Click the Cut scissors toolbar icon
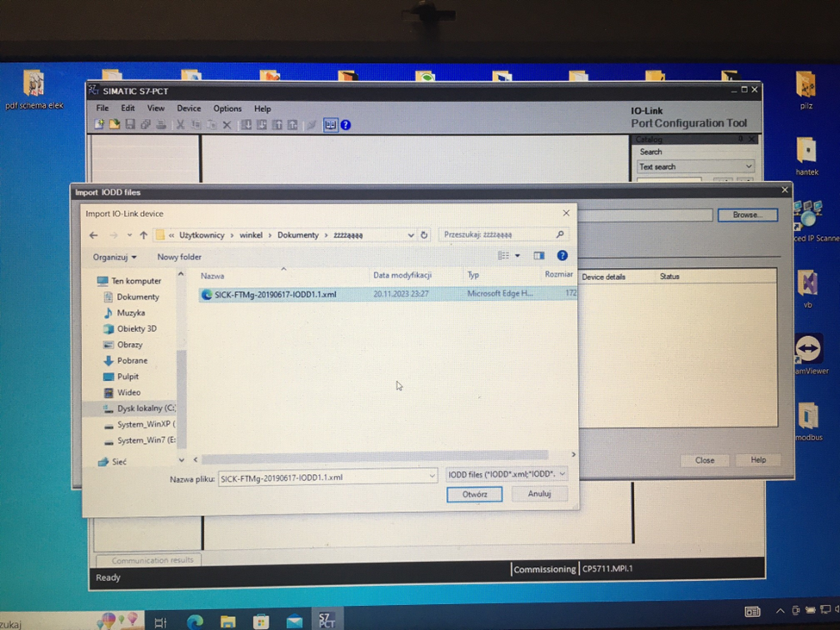Viewport: 840px width, 630px height. [181, 125]
